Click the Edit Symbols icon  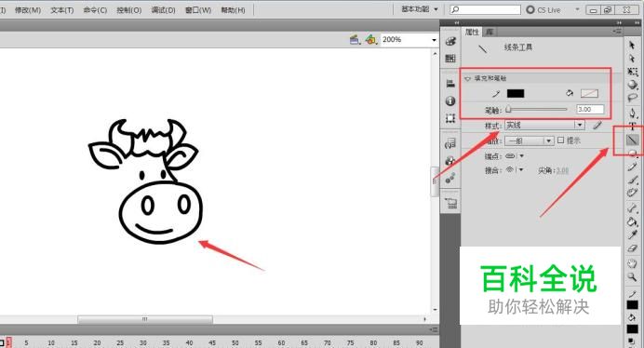371,39
